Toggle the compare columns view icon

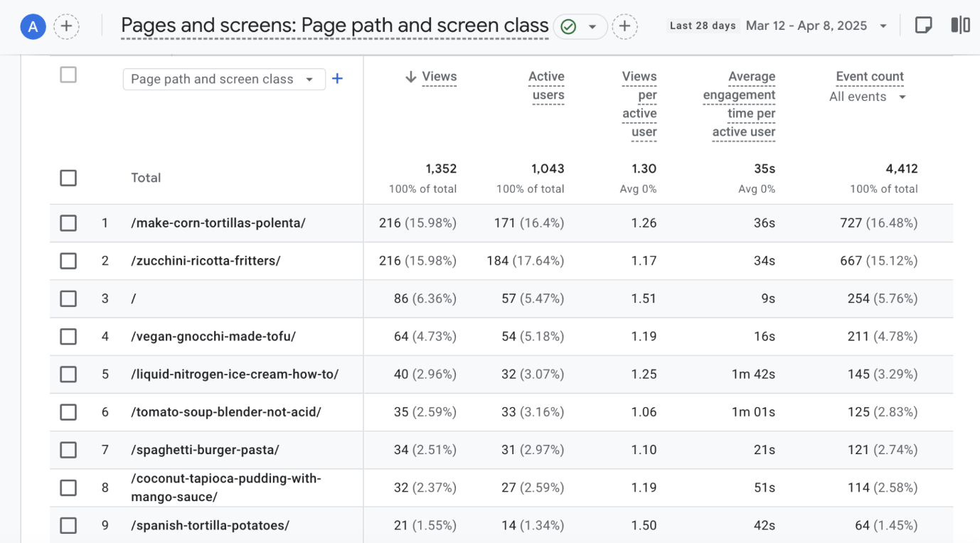(x=960, y=26)
